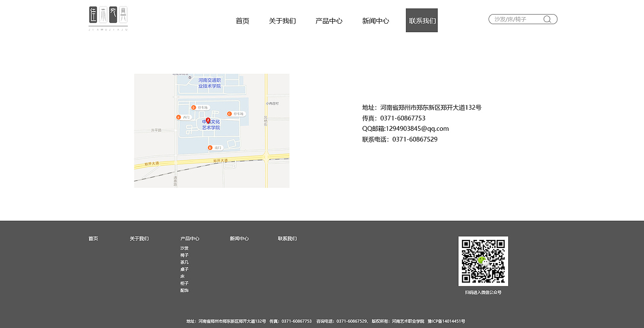Select map marker B for 南门
Image resolution: width=644 pixels, height=328 pixels.
coord(209,147)
